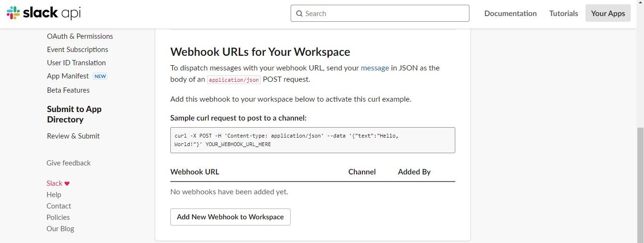The image size is (644, 243).
Task: Open the Policies link
Action: pyautogui.click(x=58, y=217)
